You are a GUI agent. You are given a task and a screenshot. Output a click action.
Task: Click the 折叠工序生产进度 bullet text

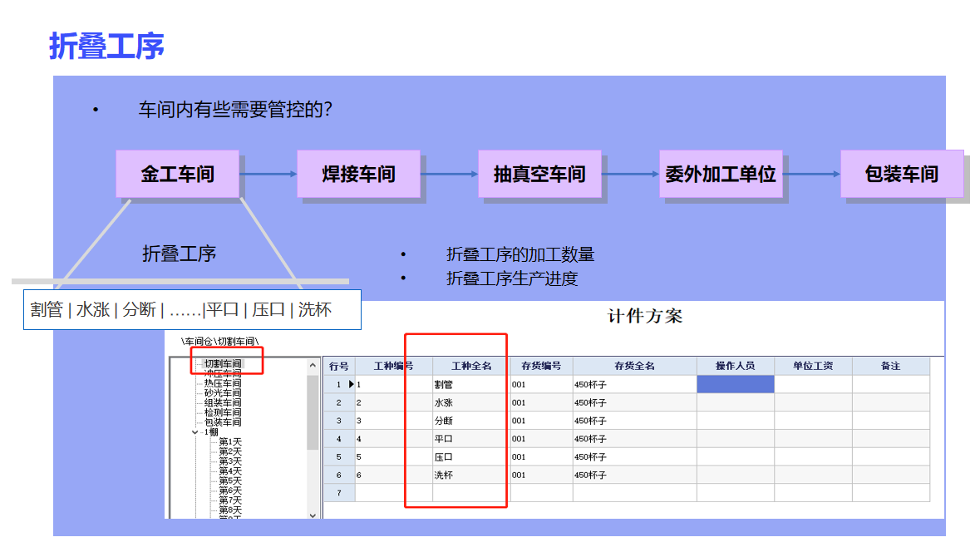pyautogui.click(x=512, y=278)
